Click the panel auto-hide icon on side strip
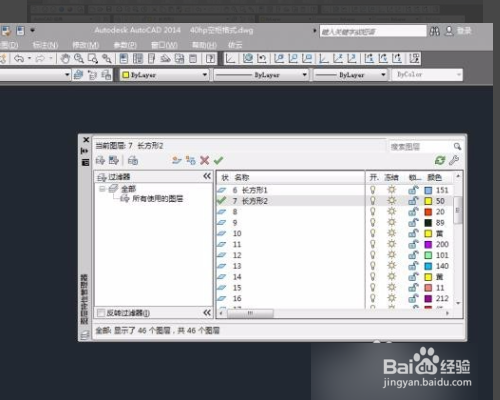This screenshot has height=400, width=500. click(x=85, y=151)
